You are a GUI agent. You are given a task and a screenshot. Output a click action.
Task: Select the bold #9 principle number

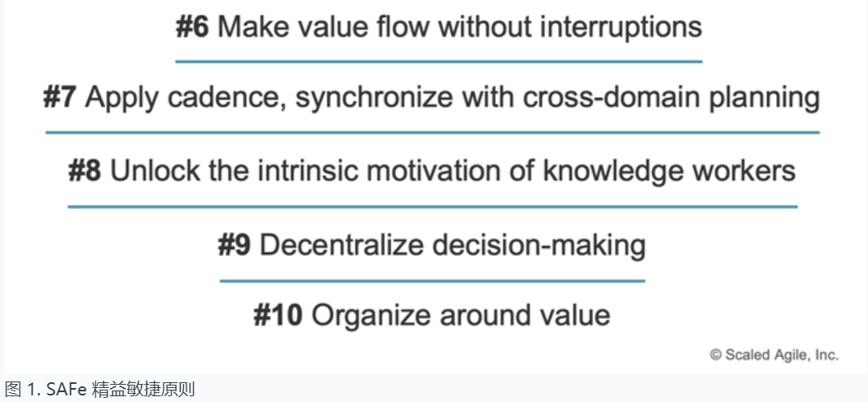point(234,244)
